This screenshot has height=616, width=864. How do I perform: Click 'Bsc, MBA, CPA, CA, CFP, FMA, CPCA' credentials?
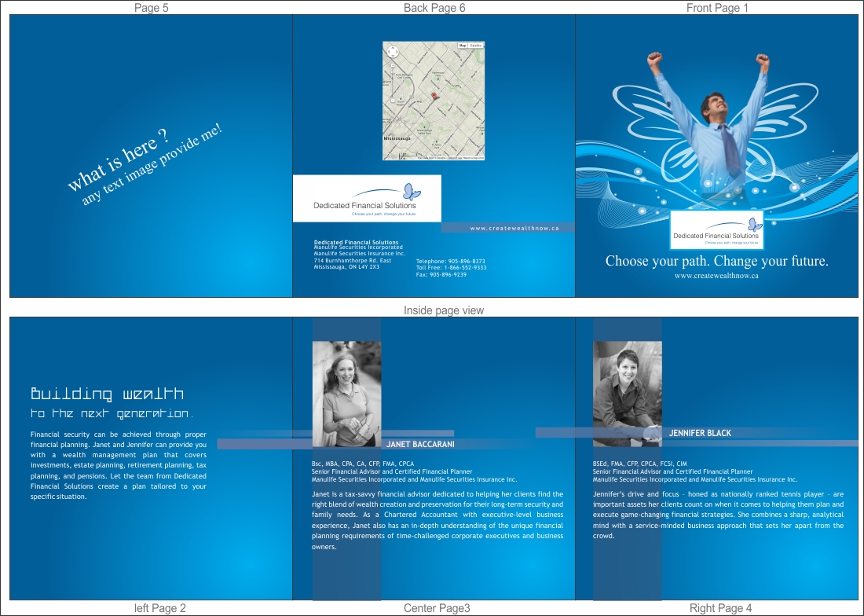[x=363, y=464]
